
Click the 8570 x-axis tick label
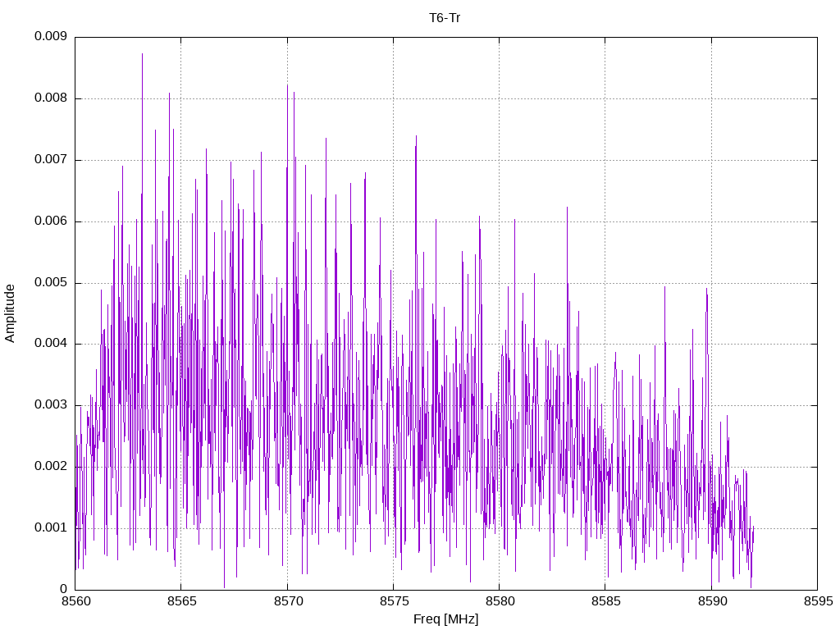[x=288, y=601]
